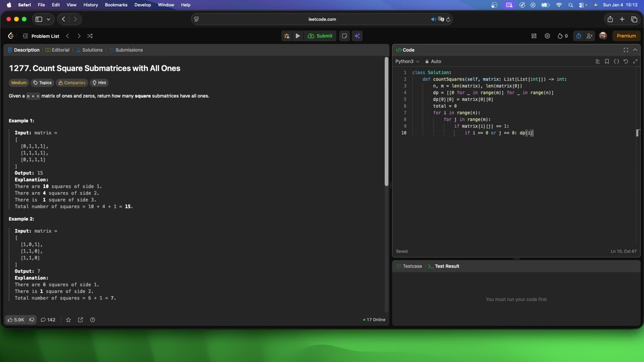Click the "17 Online" indicator

(374, 320)
